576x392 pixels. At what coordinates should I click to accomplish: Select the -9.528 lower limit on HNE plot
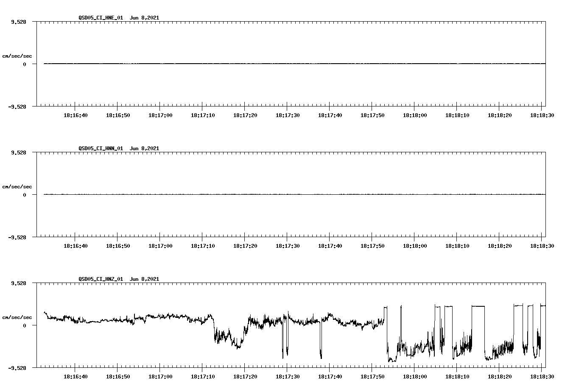point(17,107)
